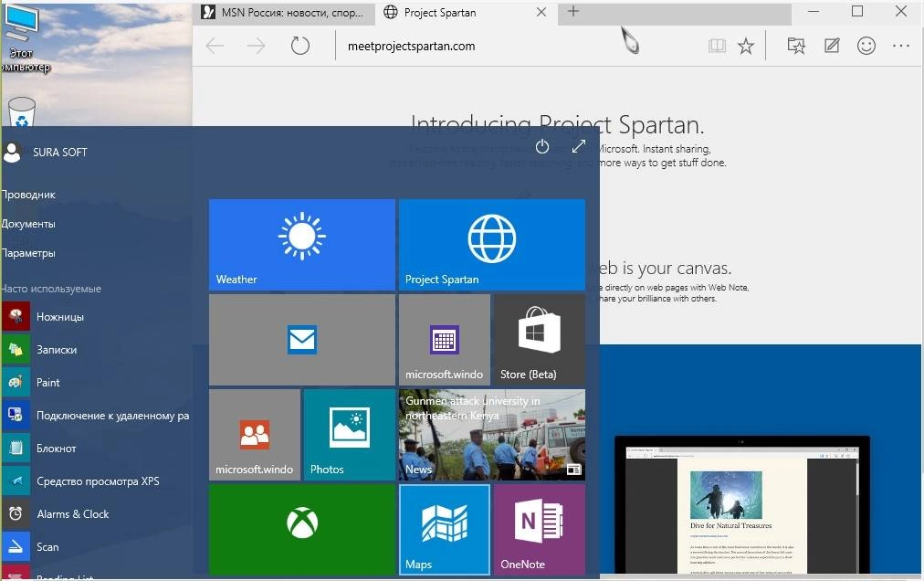Open the OneNote tile
Screen dimensions: 924x581
[x=540, y=529]
